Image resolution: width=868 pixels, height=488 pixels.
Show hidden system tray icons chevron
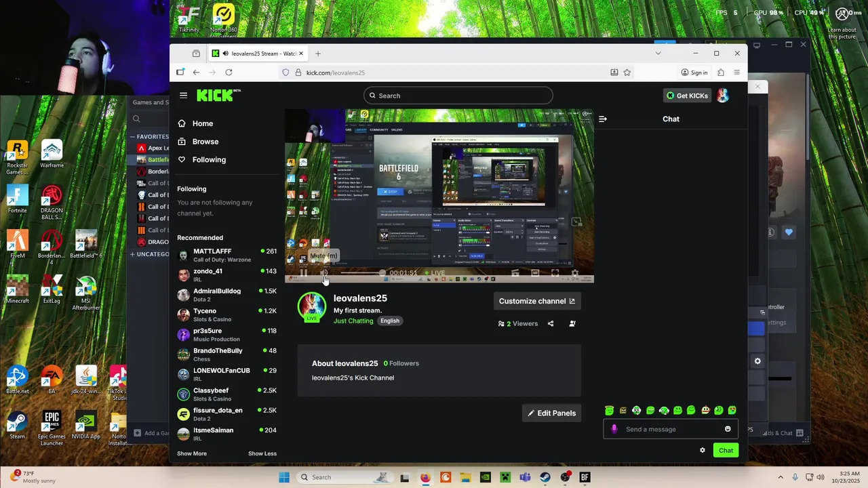pyautogui.click(x=781, y=477)
